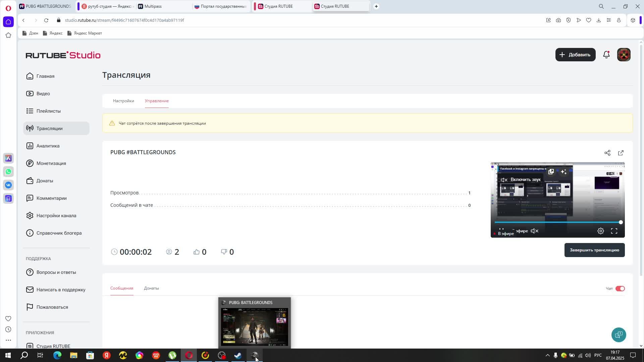Viewport: 644px width, 362px height.
Task: Click the PUBG: BATTLEGROUNDS taskbar preview thumbnail
Action: click(x=254, y=326)
